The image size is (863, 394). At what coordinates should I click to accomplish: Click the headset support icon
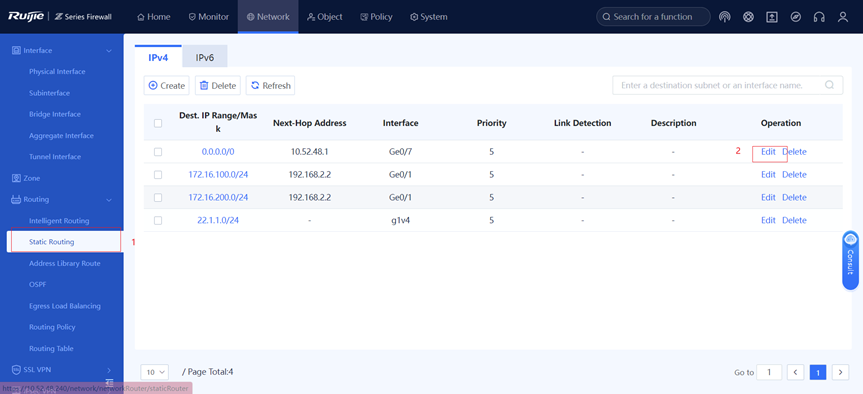pyautogui.click(x=819, y=17)
